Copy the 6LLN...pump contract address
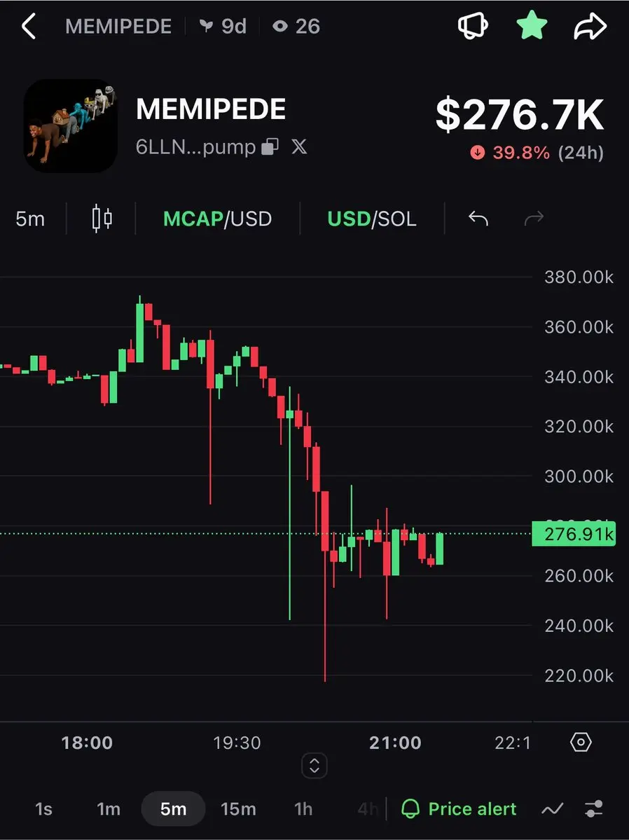629x840 pixels. pyautogui.click(x=270, y=147)
